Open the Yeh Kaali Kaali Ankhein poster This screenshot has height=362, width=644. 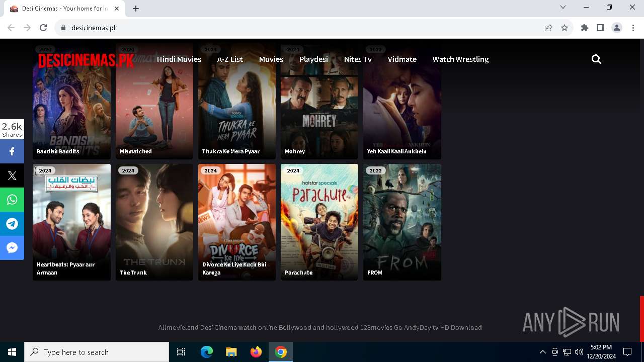point(402,101)
